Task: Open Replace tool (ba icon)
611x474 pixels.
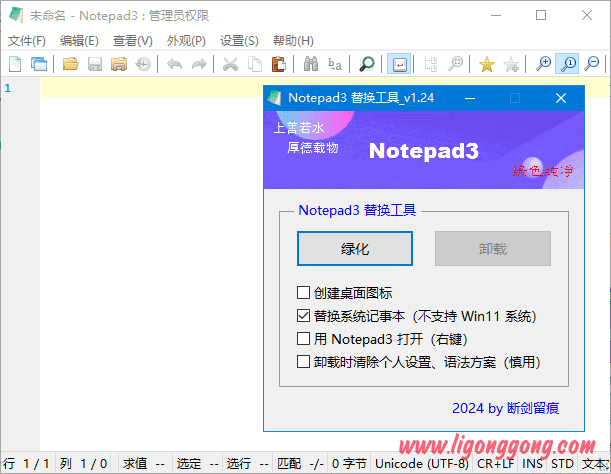Action: point(335,64)
